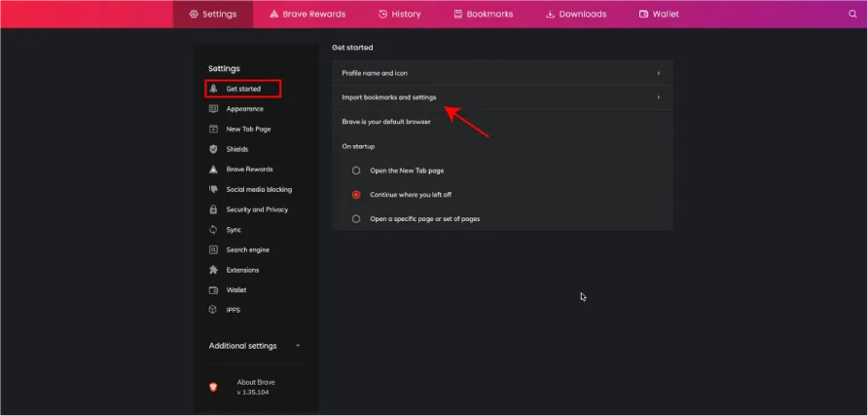The image size is (868, 416).
Task: Click the Shields shield icon in sidebar
Action: click(213, 149)
